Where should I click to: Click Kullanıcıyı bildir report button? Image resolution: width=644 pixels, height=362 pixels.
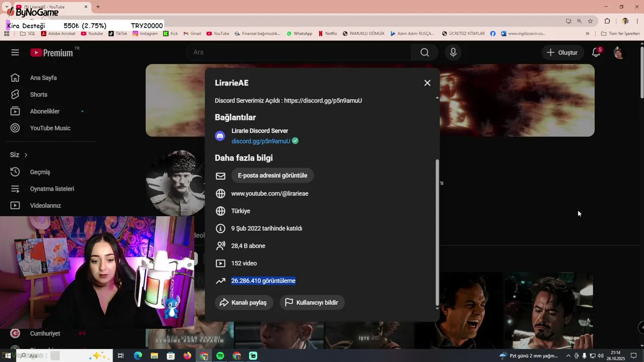coord(312,303)
